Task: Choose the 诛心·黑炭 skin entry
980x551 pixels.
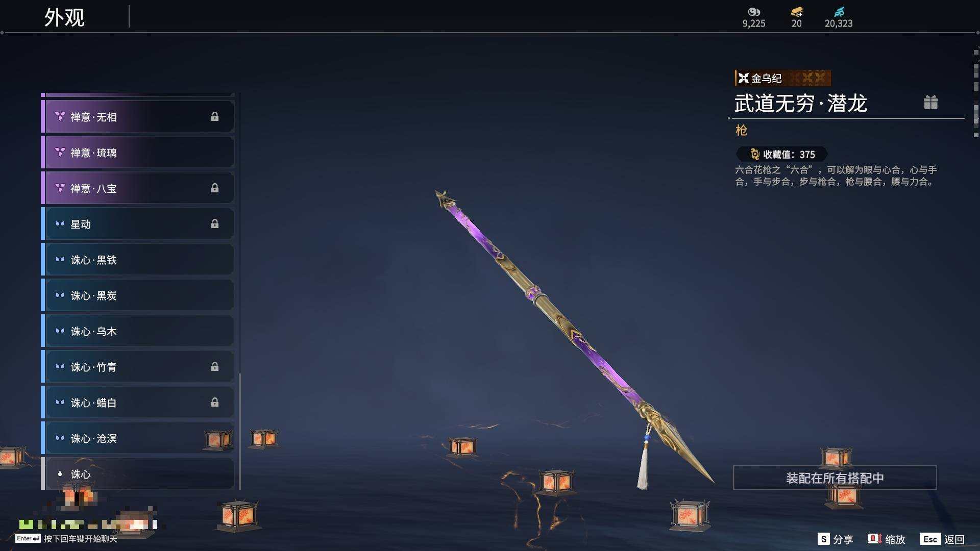Action: (x=138, y=295)
